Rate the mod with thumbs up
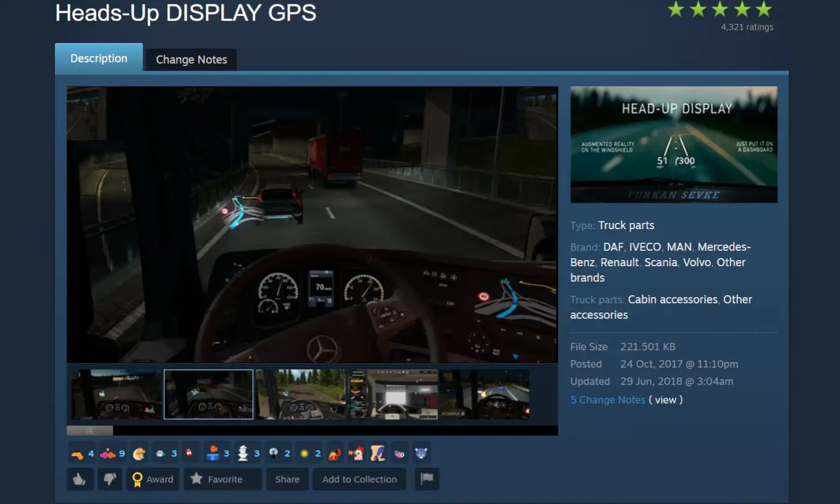Image resolution: width=840 pixels, height=504 pixels. 80,479
